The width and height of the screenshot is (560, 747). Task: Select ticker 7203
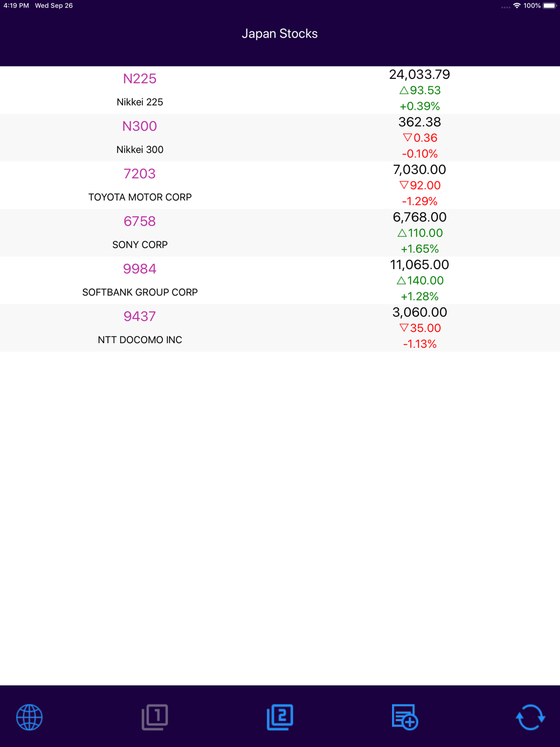[140, 174]
